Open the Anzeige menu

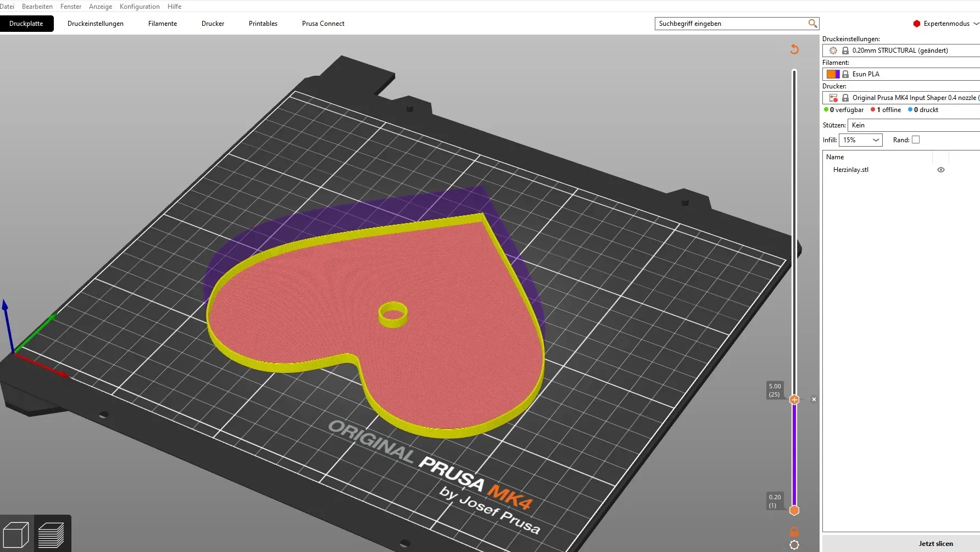[101, 7]
